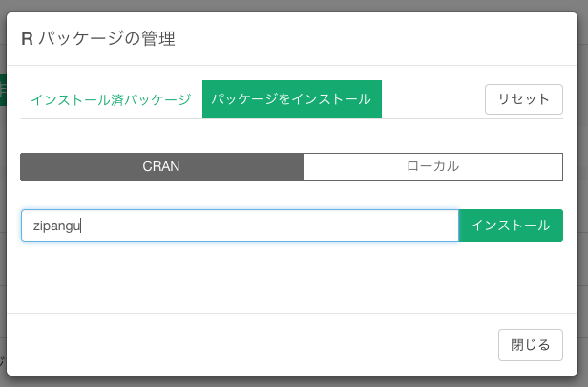Click the partially hidden green button behind dialog

pos(3,90)
